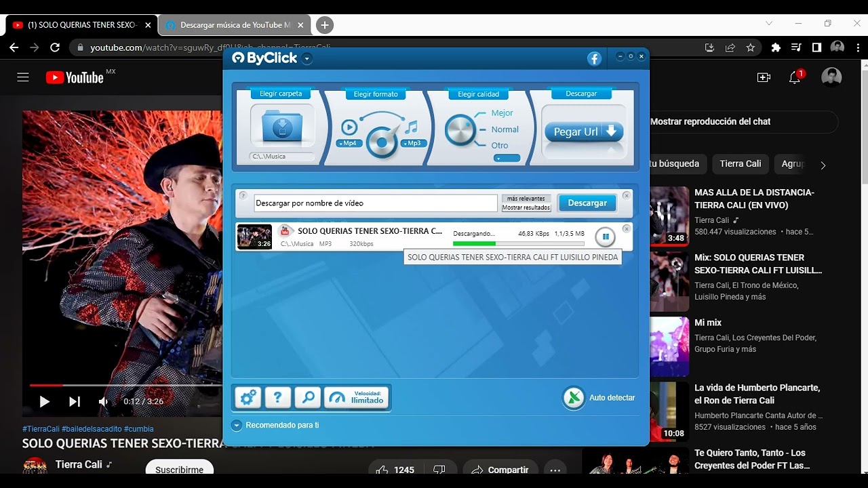Open the tab search chevron in title bar
The height and width of the screenshot is (488, 868).
point(768,23)
